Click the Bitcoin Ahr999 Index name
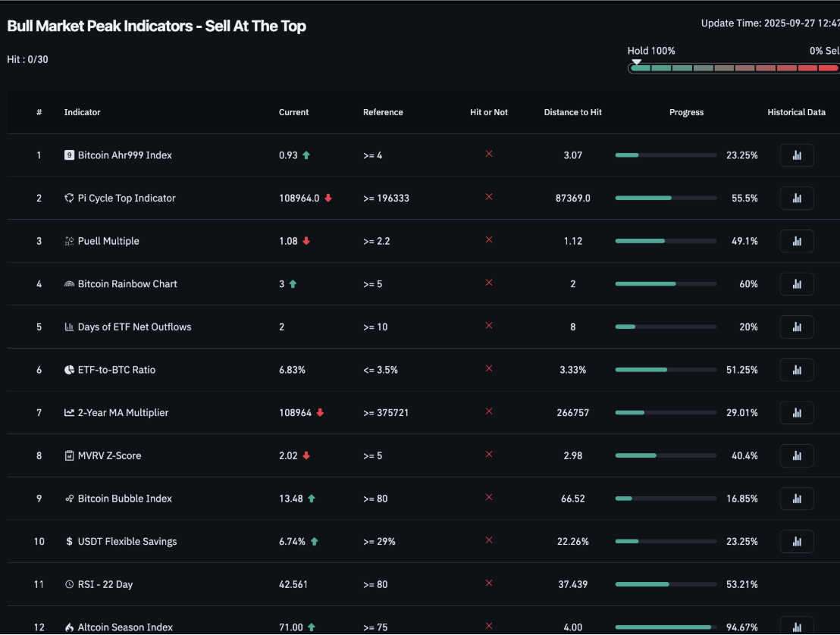840x635 pixels. (124, 155)
